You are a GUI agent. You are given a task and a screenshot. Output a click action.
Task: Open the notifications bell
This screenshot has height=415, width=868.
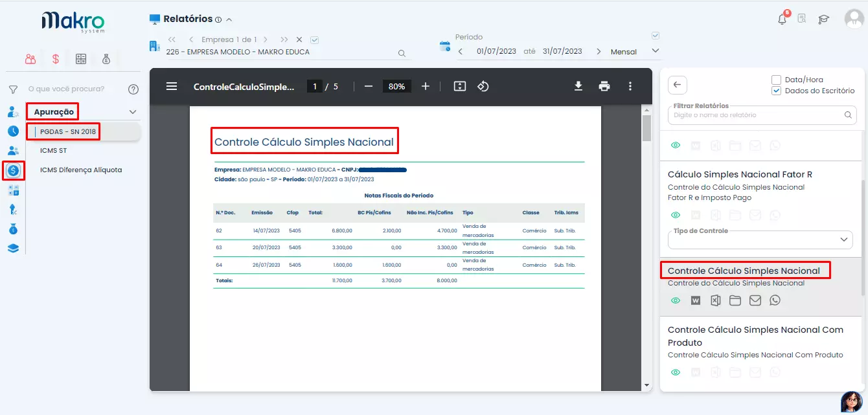pos(782,18)
